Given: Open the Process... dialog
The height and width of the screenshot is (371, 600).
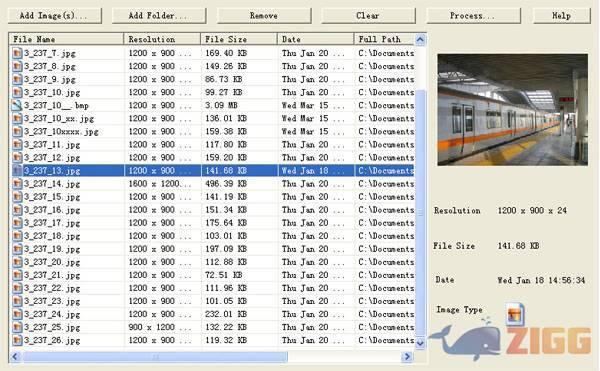Looking at the screenshot, I should (473, 16).
